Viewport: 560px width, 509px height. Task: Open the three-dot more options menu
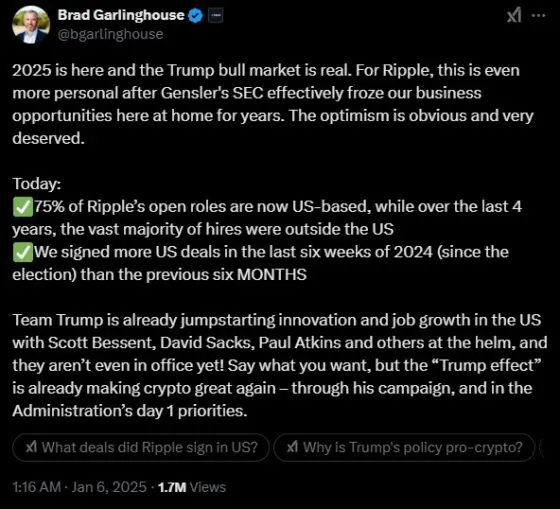539,16
